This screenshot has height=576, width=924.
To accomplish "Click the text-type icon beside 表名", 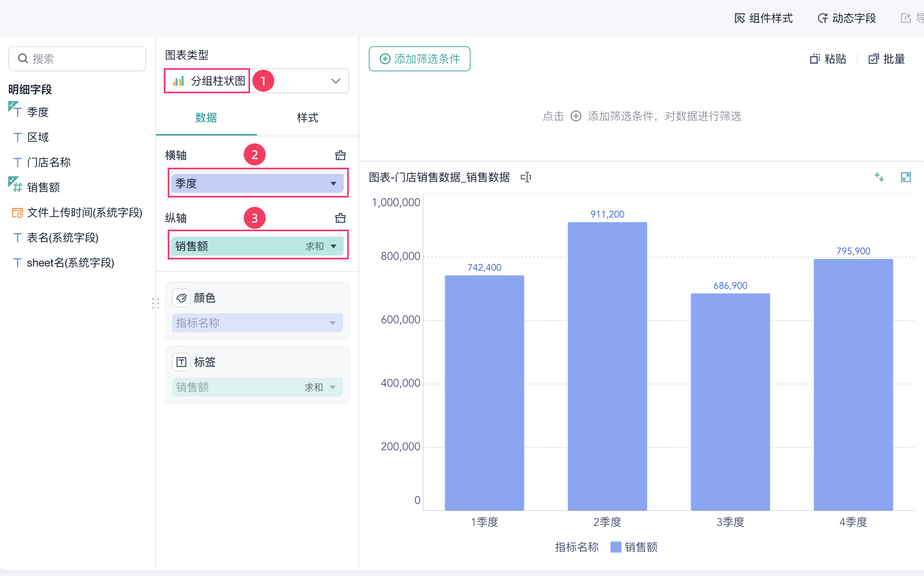I will coord(17,237).
